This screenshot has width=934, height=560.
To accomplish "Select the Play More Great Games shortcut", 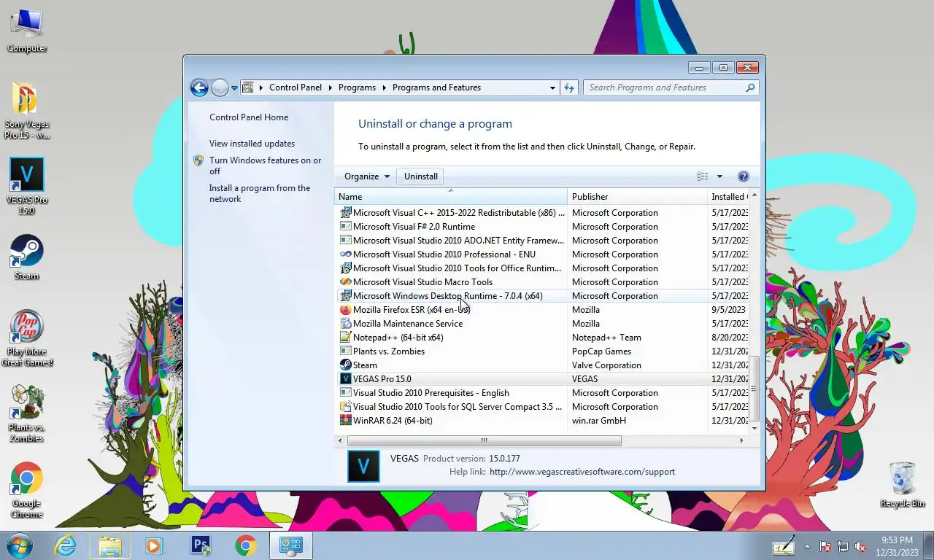I will pos(26,338).
